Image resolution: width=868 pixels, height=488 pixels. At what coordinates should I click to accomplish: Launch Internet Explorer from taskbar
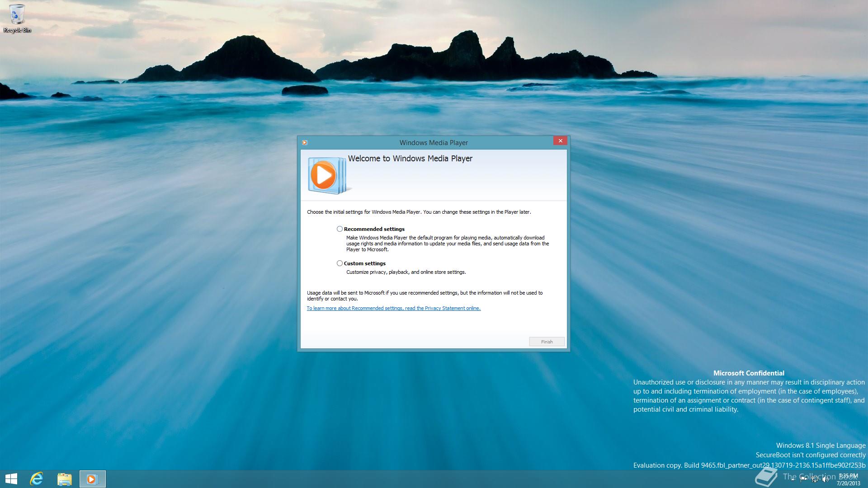tap(37, 479)
